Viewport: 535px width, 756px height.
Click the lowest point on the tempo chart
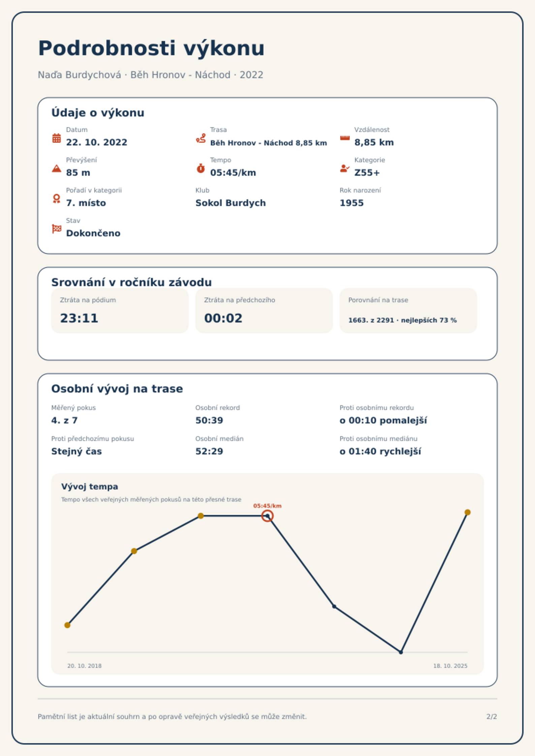tap(401, 652)
